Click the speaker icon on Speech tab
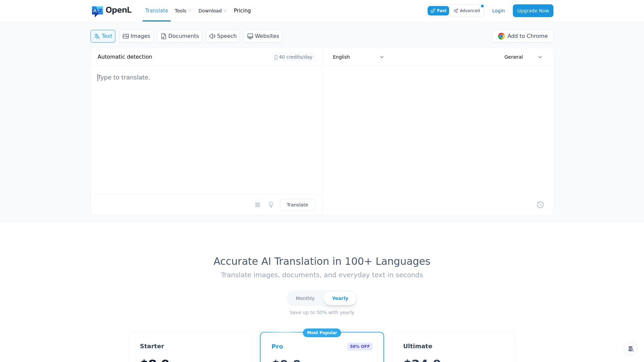Screen dimensions: 644x362 (212, 36)
